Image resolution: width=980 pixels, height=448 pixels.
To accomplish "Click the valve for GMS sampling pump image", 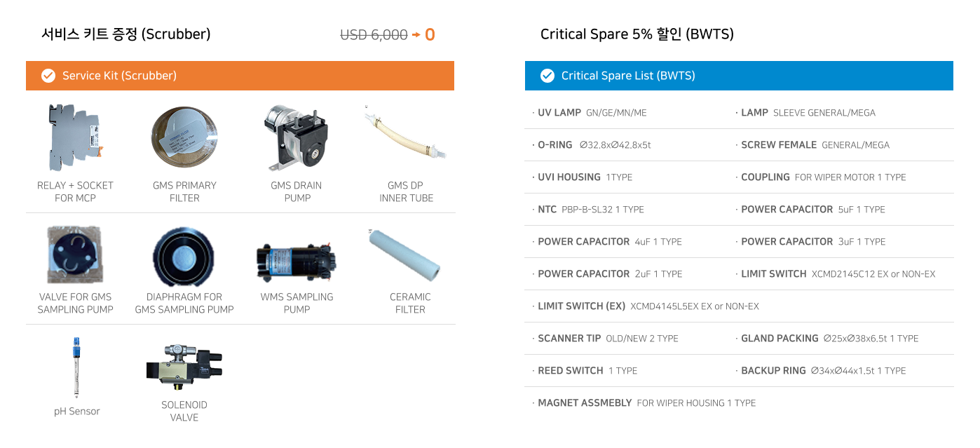I will (75, 254).
